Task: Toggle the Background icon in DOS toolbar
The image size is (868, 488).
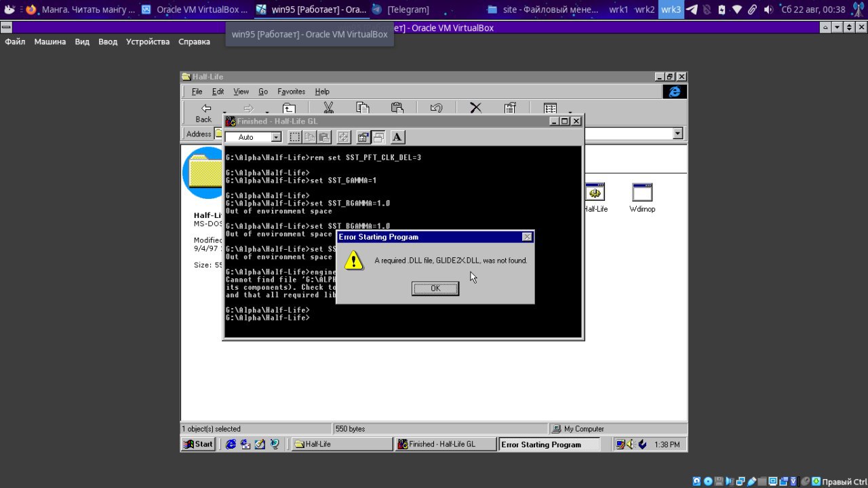Action: [x=378, y=137]
